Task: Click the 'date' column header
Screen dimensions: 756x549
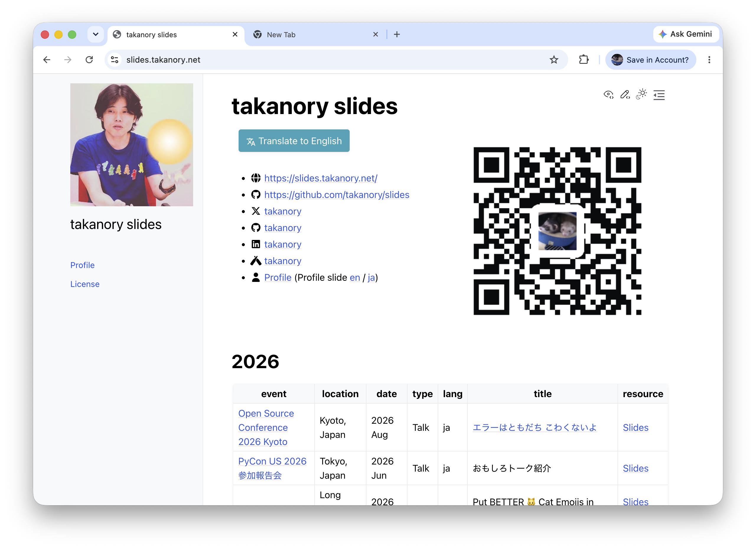Action: click(x=386, y=394)
